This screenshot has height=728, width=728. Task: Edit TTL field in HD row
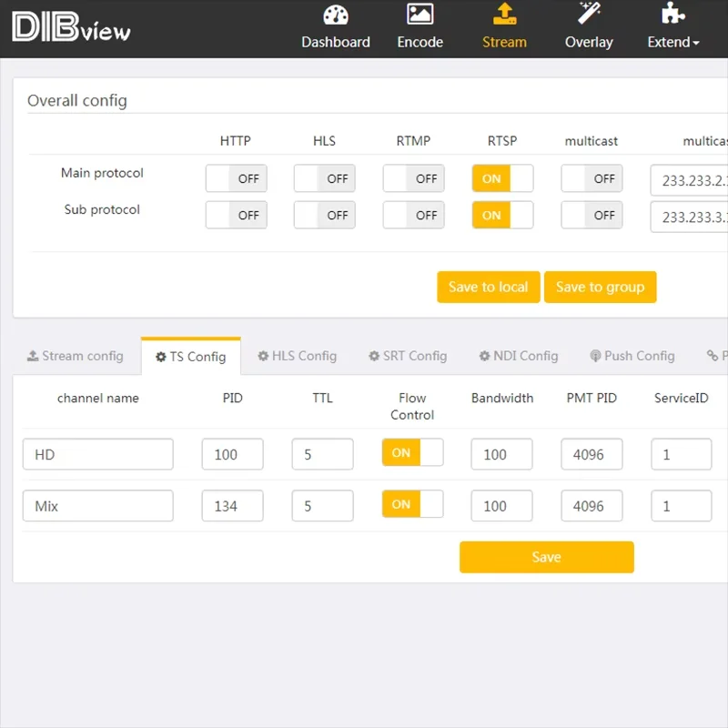tap(323, 454)
